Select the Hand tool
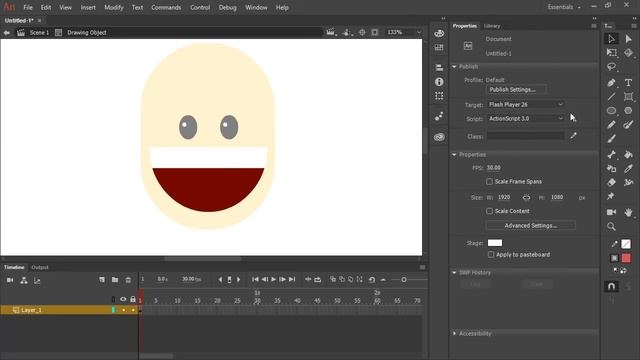The height and width of the screenshot is (360, 640). click(x=629, y=212)
